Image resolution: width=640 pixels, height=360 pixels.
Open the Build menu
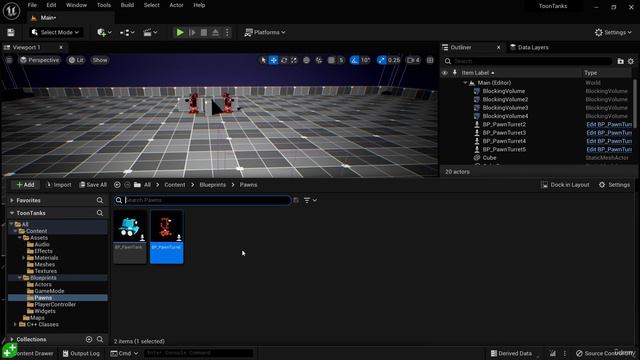[x=127, y=5]
